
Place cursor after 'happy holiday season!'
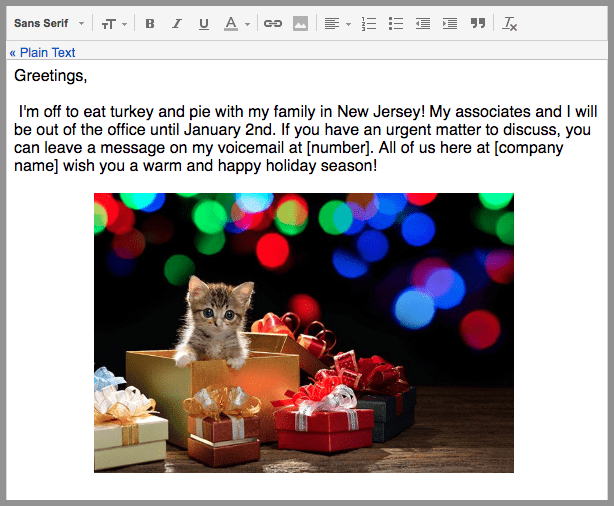click(x=378, y=166)
